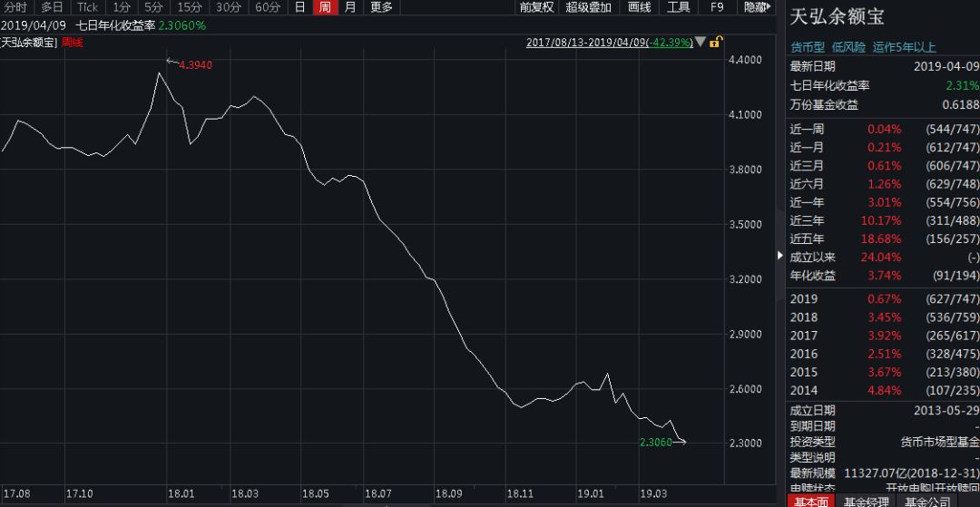980x507 pixels.
Task: Switch to the 分时 intraday view
Action: (x=15, y=7)
